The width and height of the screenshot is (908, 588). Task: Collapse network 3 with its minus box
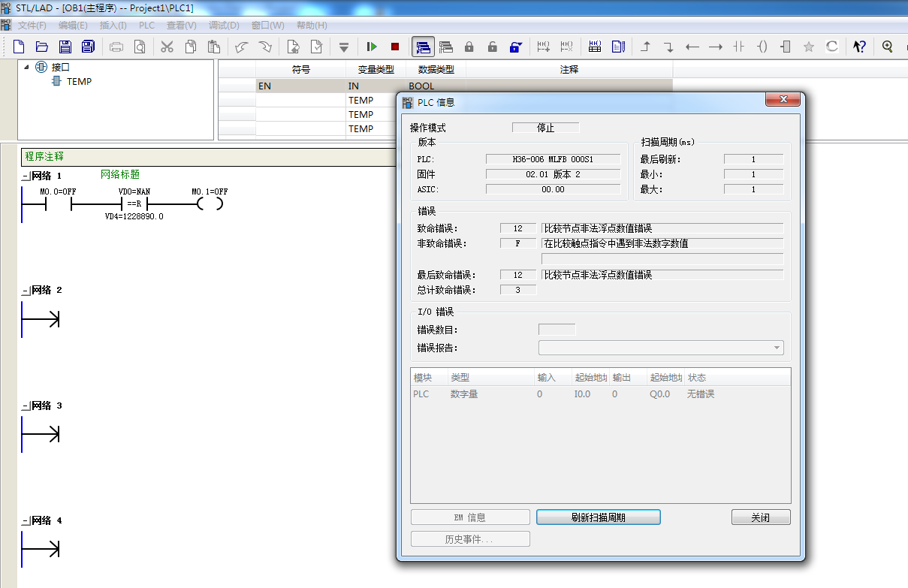pos(26,406)
